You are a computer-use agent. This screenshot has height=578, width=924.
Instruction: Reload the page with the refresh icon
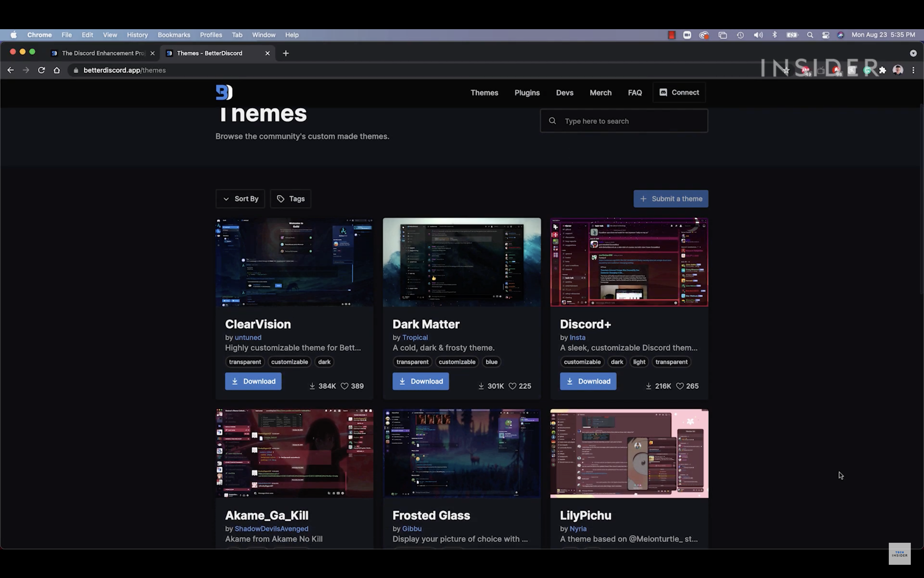click(41, 70)
